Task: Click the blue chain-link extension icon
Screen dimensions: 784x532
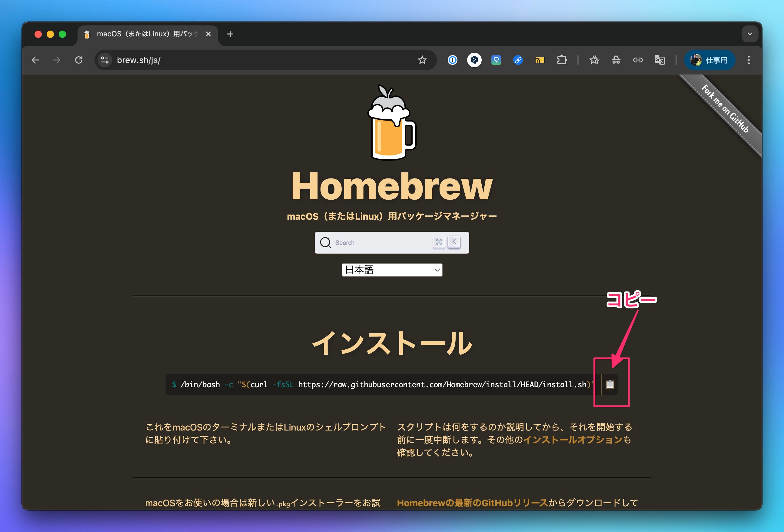Action: [518, 60]
